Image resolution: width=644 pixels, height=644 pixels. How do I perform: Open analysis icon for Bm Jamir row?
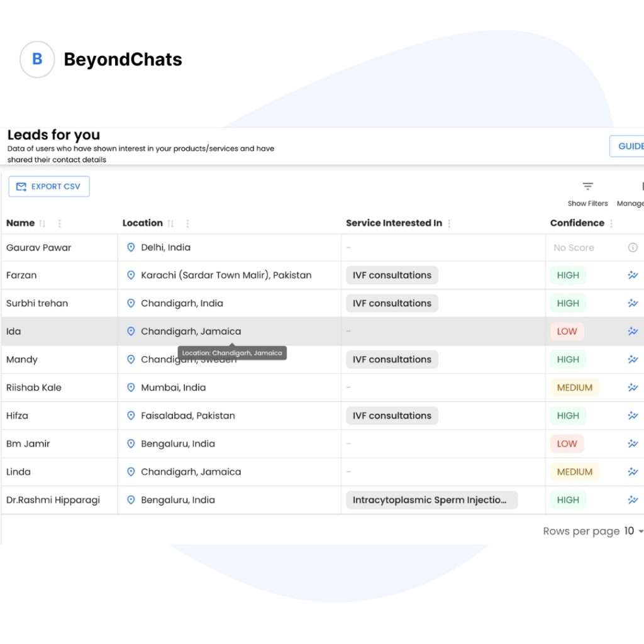[x=633, y=443]
